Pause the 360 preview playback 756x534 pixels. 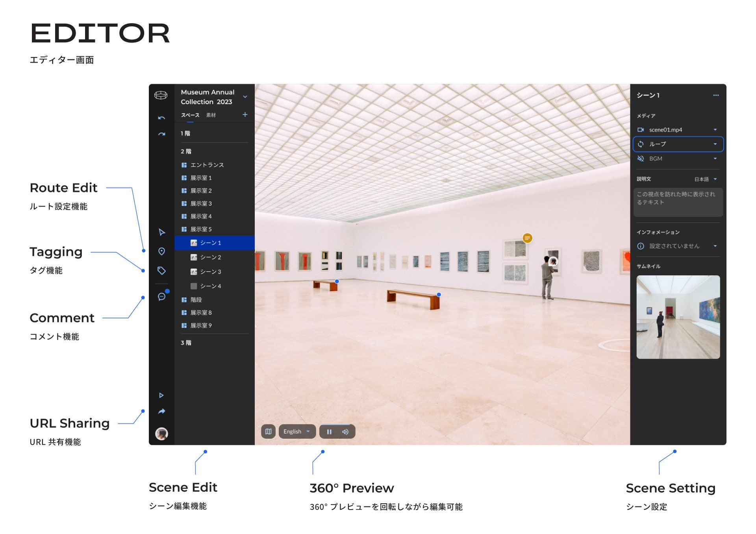329,432
